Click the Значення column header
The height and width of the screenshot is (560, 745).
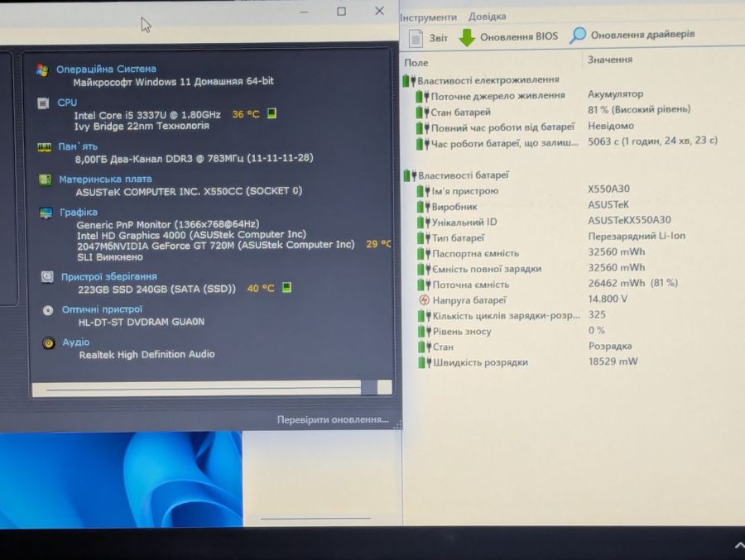click(x=610, y=60)
